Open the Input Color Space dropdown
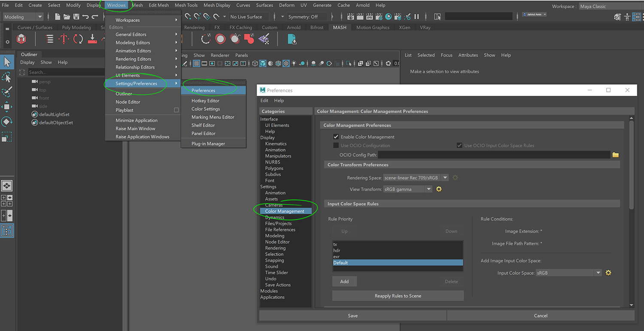644x331 pixels. [x=569, y=273]
